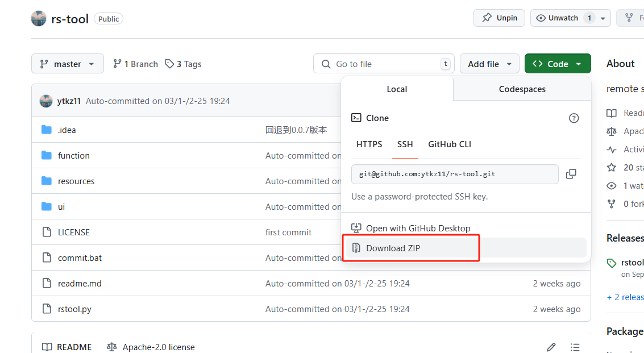Viewport: 644px width, 353px height.
Task: Open the master branch dropdown
Action: pyautogui.click(x=68, y=64)
